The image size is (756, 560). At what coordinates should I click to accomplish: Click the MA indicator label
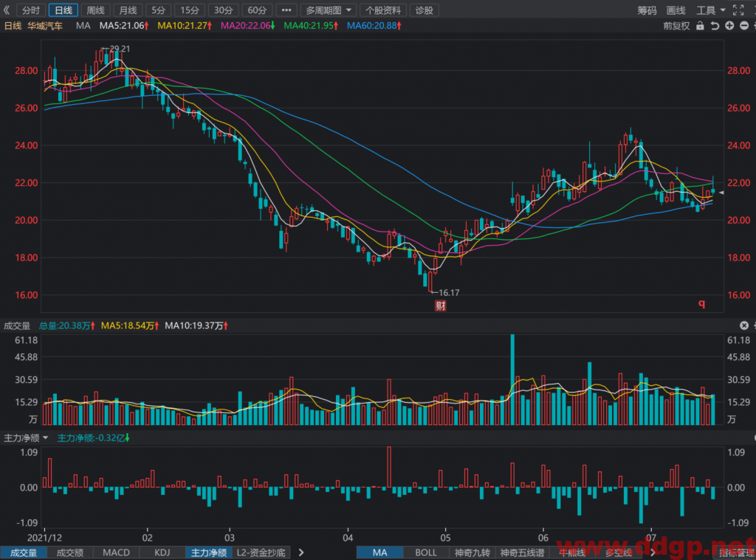[83, 26]
